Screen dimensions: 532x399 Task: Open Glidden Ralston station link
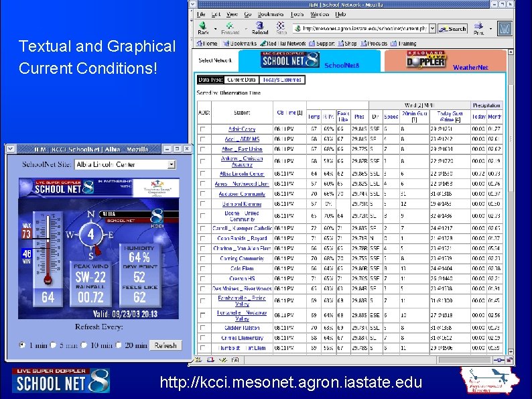tap(242, 328)
